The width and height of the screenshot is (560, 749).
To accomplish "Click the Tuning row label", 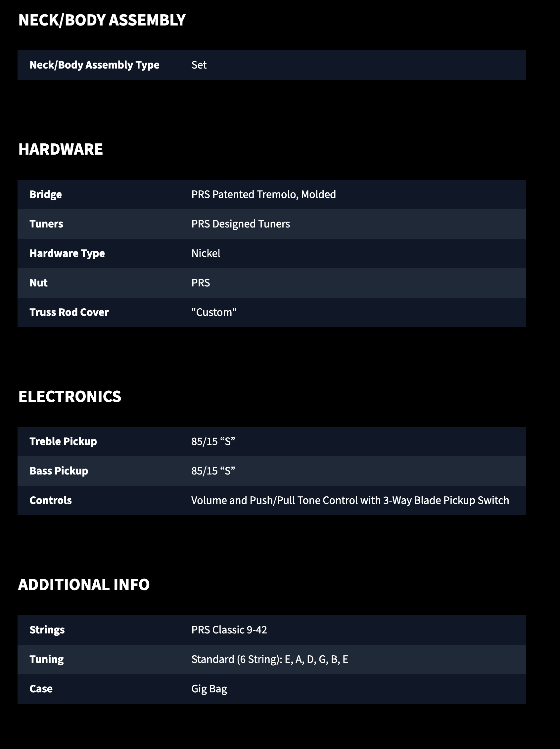I will (47, 659).
